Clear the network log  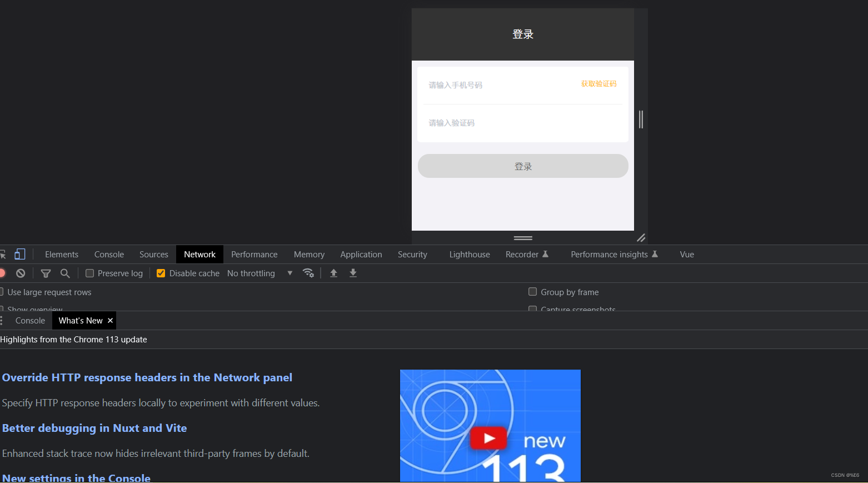pyautogui.click(x=21, y=273)
